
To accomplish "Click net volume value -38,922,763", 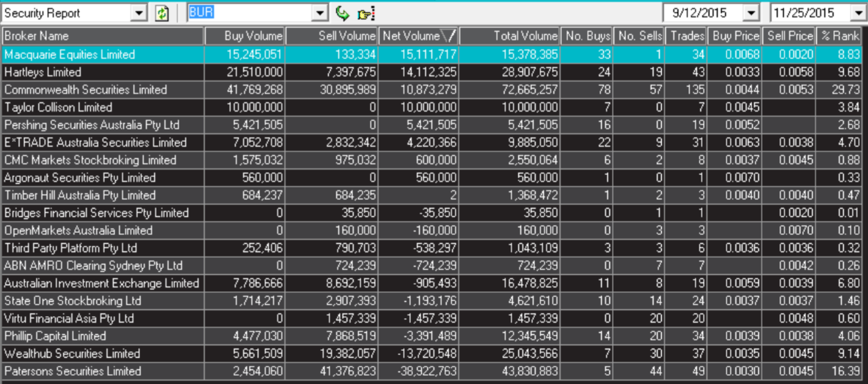I will 427,371.
